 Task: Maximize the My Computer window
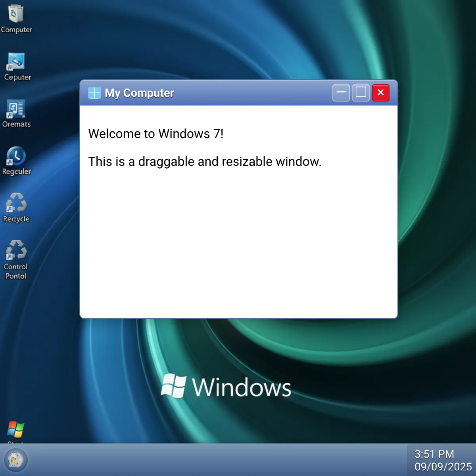pyautogui.click(x=361, y=93)
